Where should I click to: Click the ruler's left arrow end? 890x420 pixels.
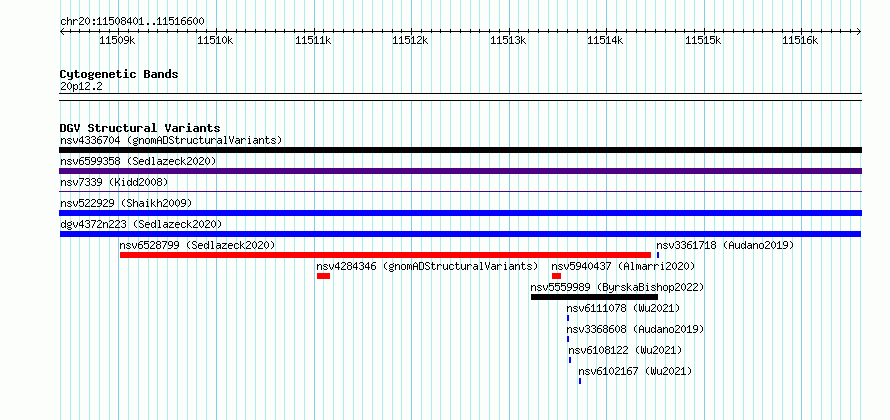[x=62, y=32]
